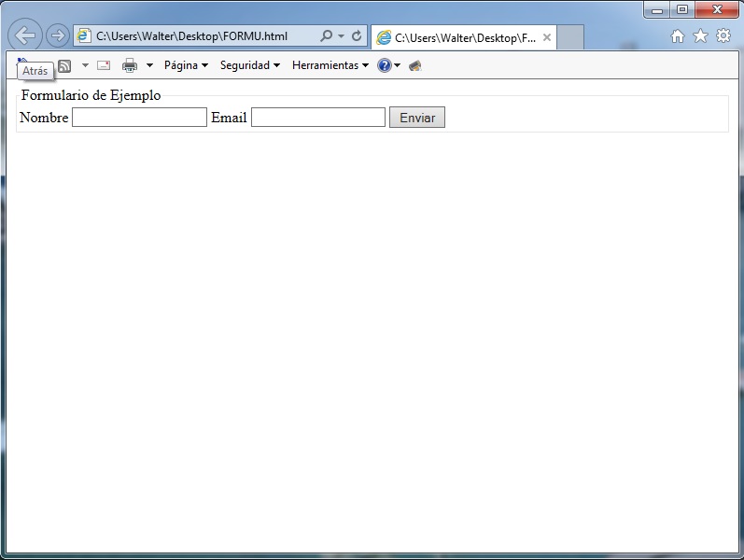This screenshot has height=560, width=744.
Task: Open the Herramientas dropdown menu
Action: pos(330,65)
